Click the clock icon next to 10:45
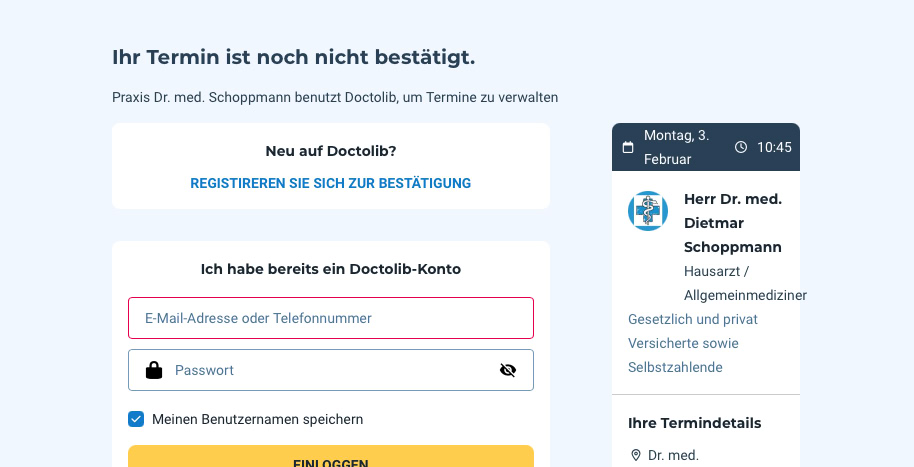914x467 pixels. click(x=741, y=147)
